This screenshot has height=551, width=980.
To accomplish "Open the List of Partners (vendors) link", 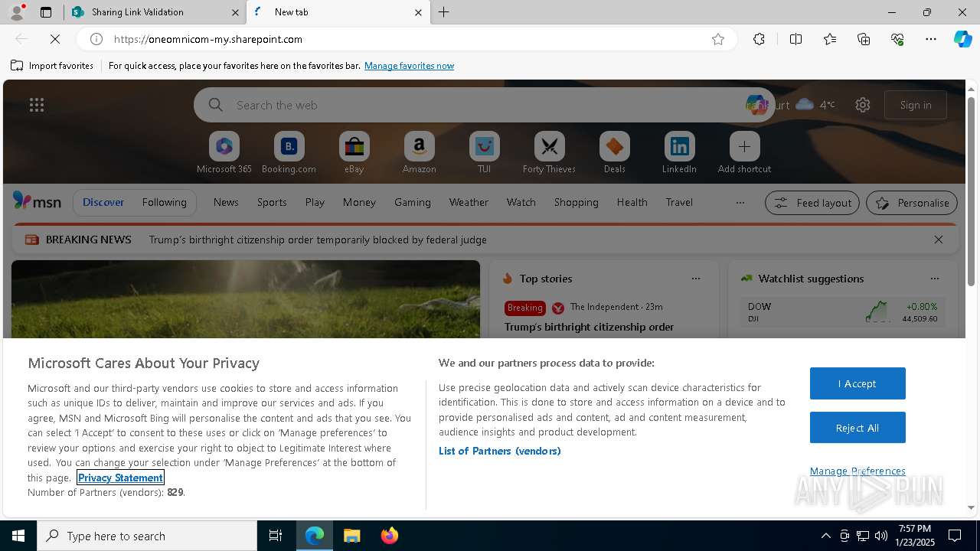I will coord(500,451).
